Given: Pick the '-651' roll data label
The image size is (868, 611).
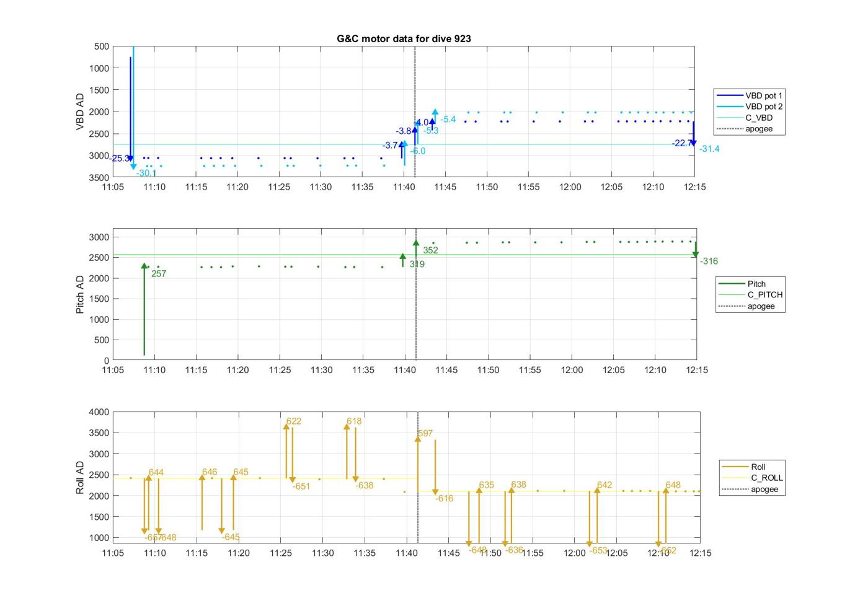Looking at the screenshot, I should (x=301, y=486).
